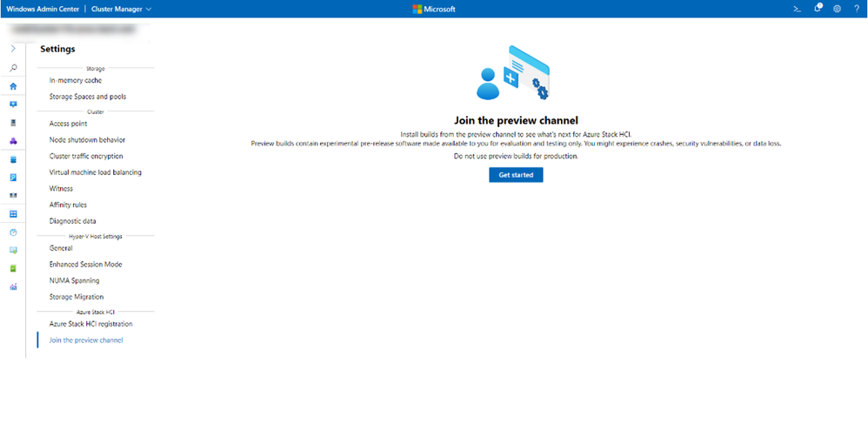The width and height of the screenshot is (868, 431).
Task: Open Witness settings
Action: pyautogui.click(x=61, y=188)
